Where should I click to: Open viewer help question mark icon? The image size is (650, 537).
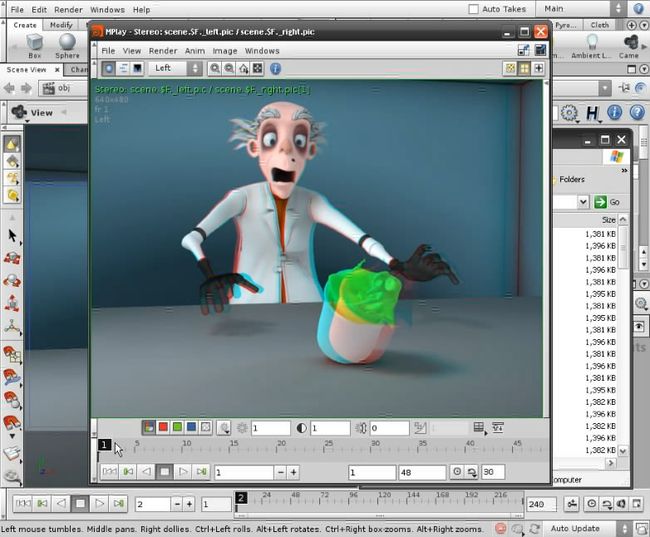click(x=637, y=112)
